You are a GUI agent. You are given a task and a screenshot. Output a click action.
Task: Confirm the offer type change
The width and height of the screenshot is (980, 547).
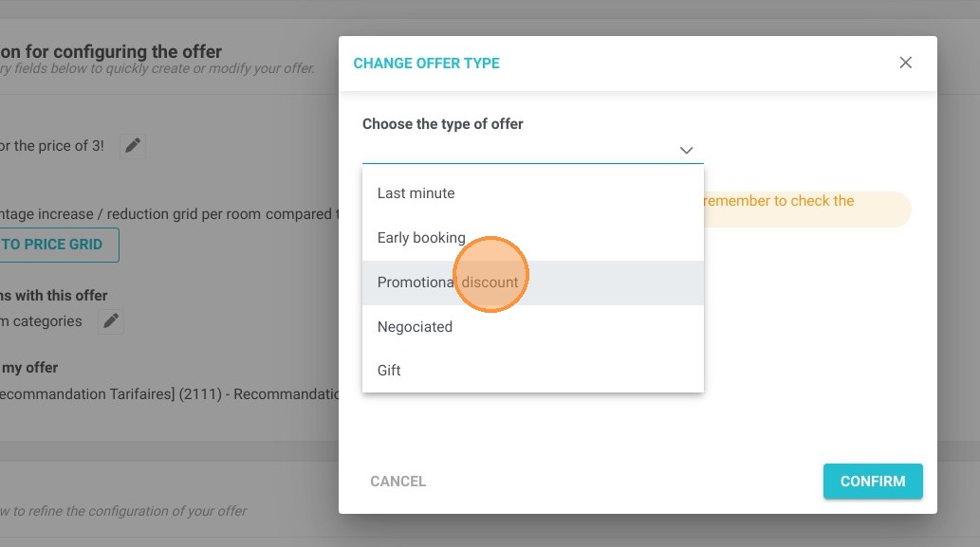873,482
